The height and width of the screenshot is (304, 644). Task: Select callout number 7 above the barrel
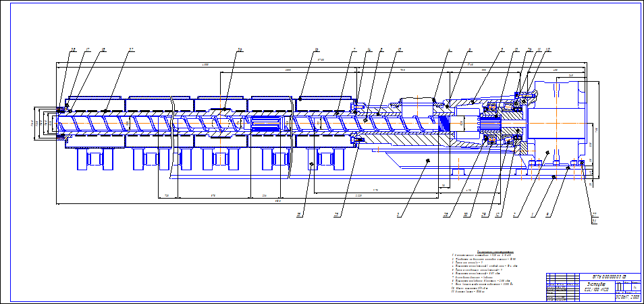pos(353,50)
